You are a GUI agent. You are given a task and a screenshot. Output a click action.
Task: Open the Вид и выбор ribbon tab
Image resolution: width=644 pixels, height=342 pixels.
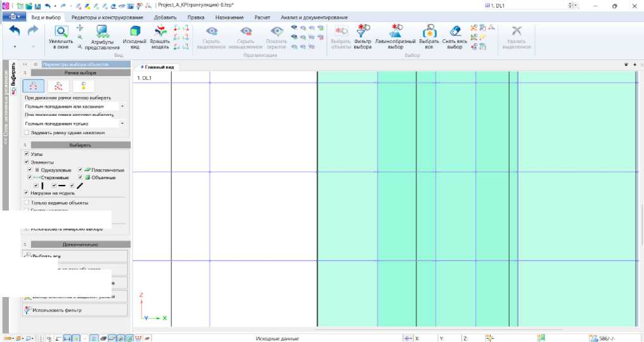click(46, 17)
